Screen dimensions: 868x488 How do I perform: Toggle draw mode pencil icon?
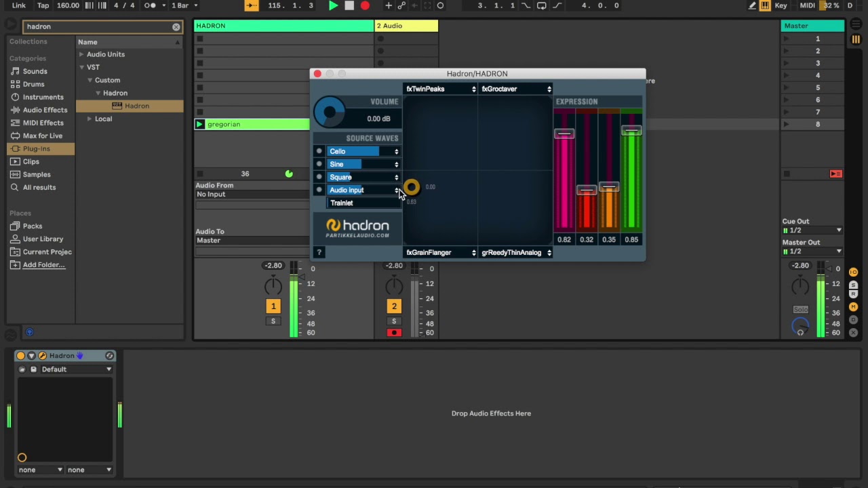[x=752, y=5]
